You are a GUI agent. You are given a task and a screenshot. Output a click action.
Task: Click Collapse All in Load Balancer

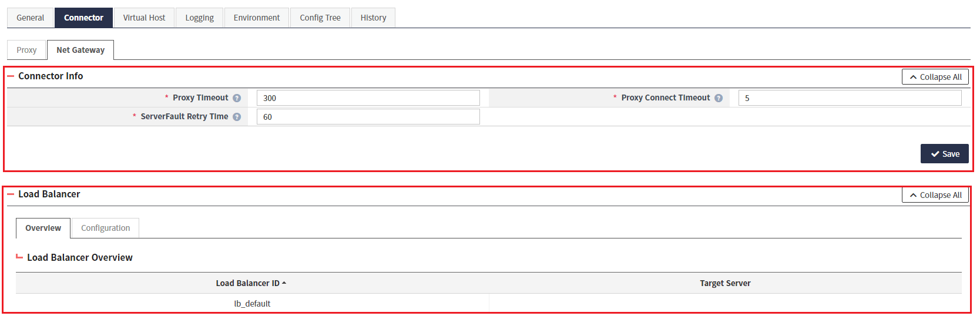[x=935, y=195]
